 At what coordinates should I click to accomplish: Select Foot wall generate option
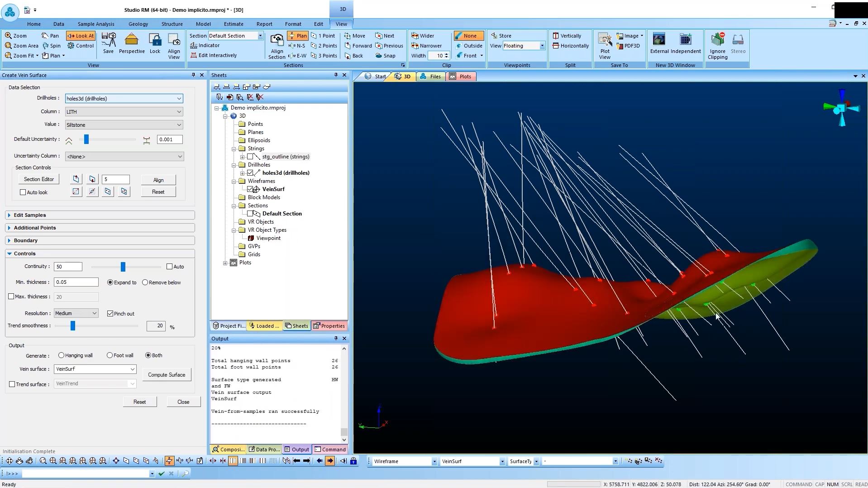point(110,355)
